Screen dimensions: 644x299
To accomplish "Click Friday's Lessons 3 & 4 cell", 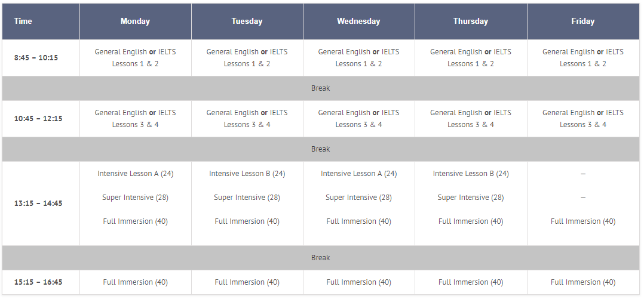I will pos(582,119).
